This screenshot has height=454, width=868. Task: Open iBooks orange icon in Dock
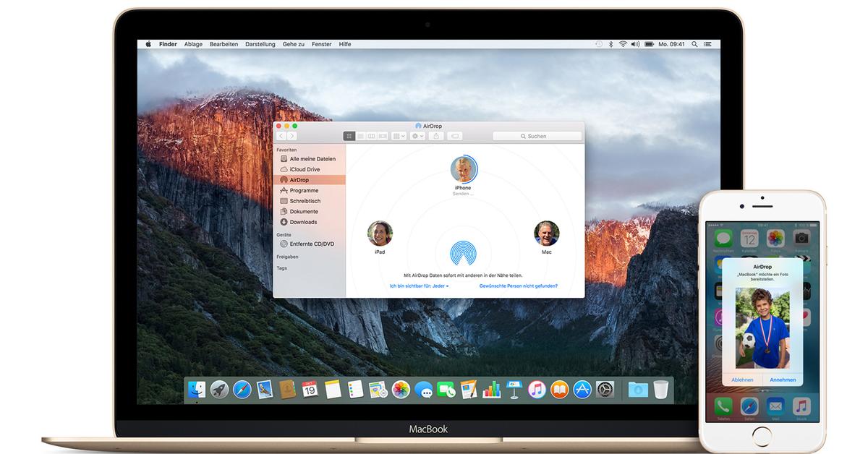click(x=559, y=390)
